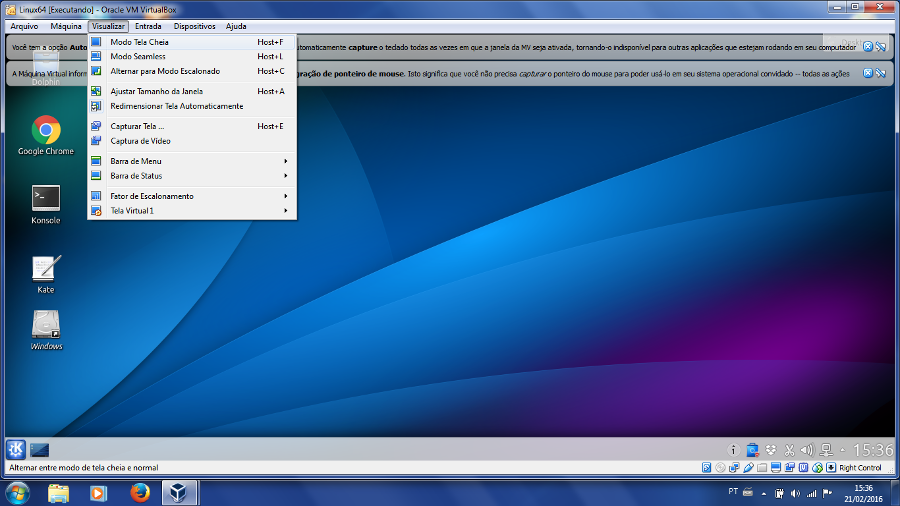Open the Ajuda menu

(236, 26)
